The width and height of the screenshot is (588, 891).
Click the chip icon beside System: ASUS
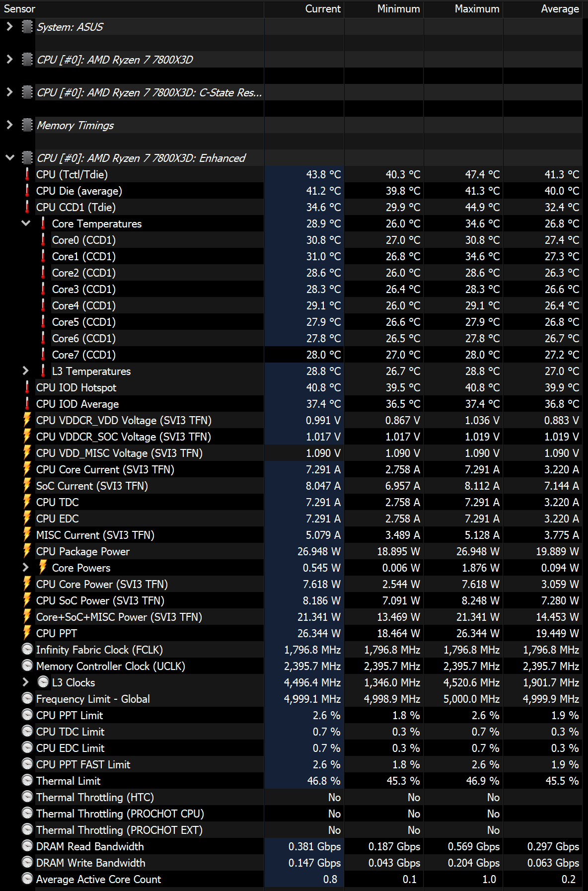pyautogui.click(x=27, y=27)
